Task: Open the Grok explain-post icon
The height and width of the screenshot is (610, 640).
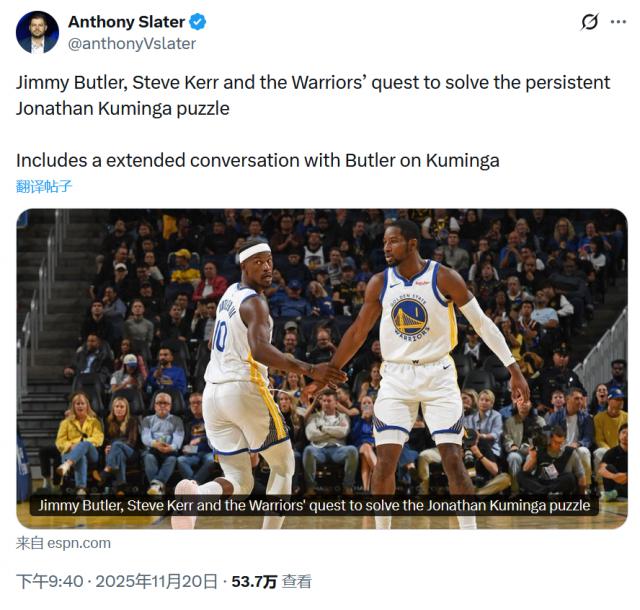Action: click(x=589, y=22)
